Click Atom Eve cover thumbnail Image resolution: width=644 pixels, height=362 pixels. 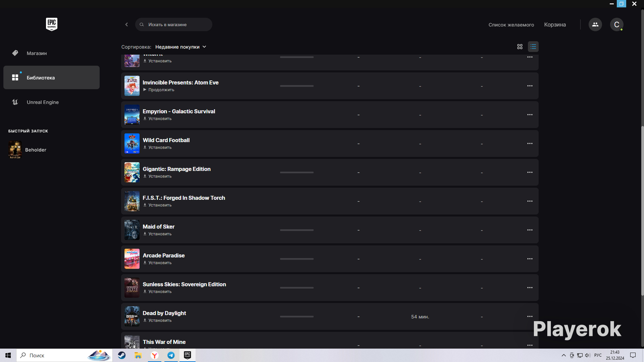click(132, 86)
